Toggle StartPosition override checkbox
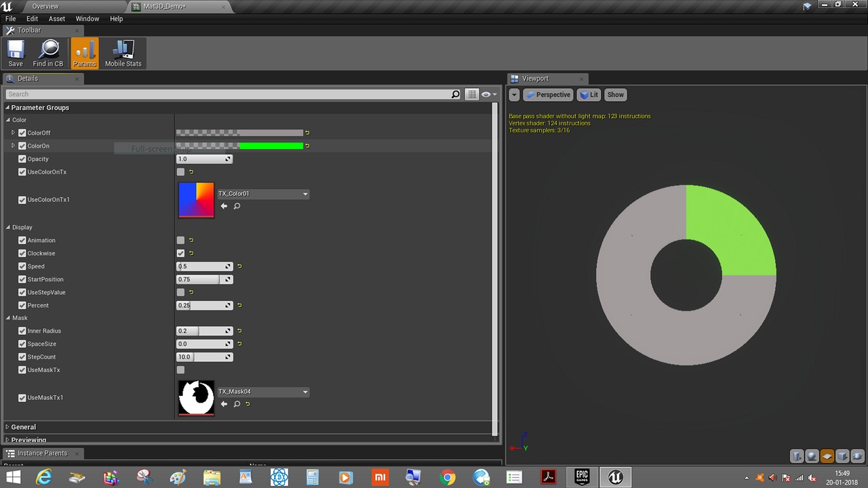The image size is (868, 488). [x=22, y=279]
